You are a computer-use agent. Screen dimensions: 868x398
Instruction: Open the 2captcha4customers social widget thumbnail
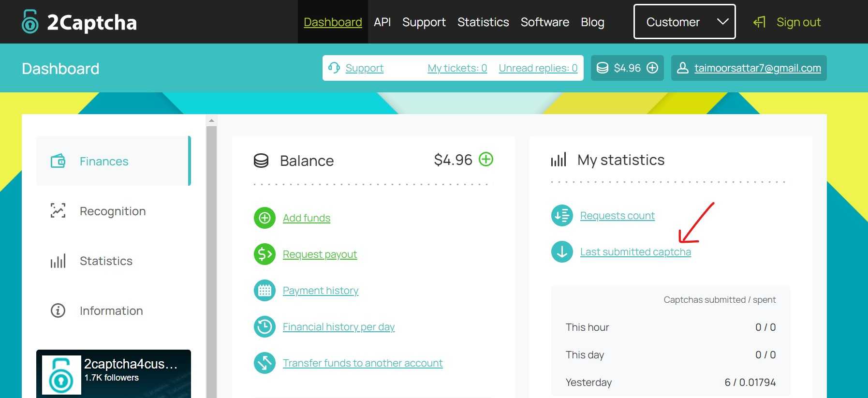[61, 375]
